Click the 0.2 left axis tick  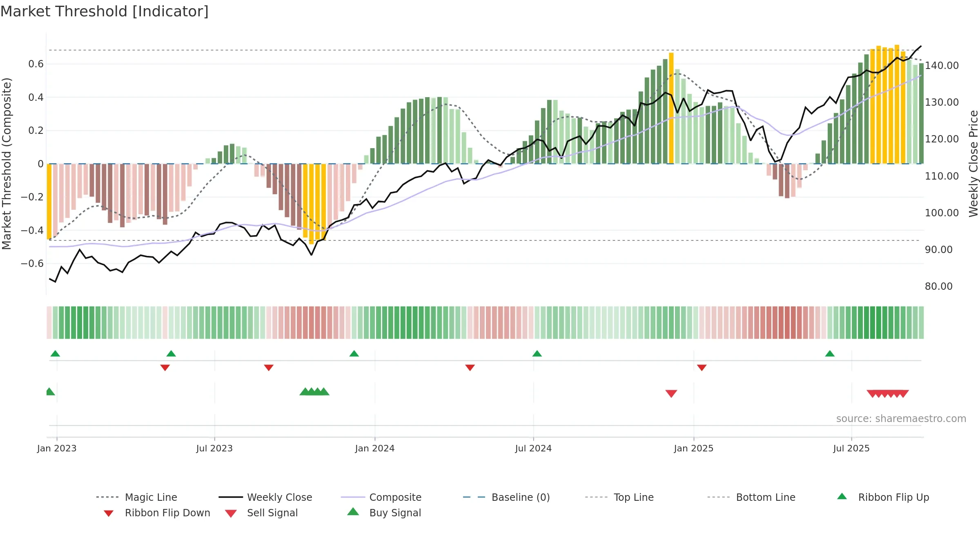(x=36, y=131)
